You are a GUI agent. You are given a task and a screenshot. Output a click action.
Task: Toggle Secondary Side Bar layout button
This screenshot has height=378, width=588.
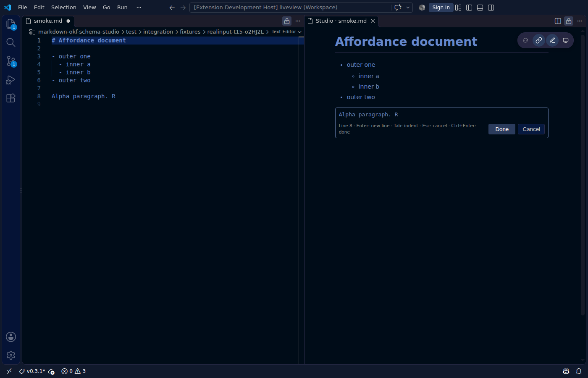click(491, 8)
